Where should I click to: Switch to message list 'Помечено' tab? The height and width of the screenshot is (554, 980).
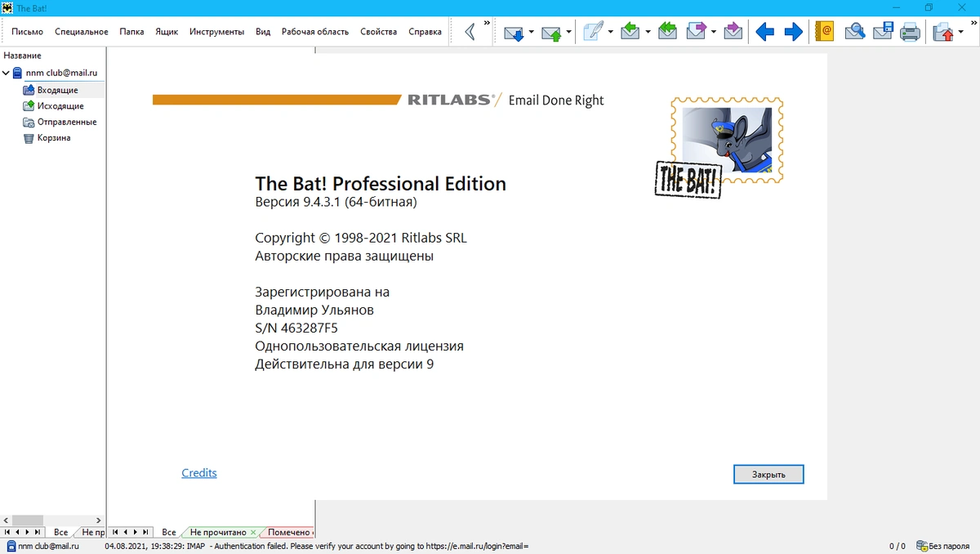tap(289, 532)
